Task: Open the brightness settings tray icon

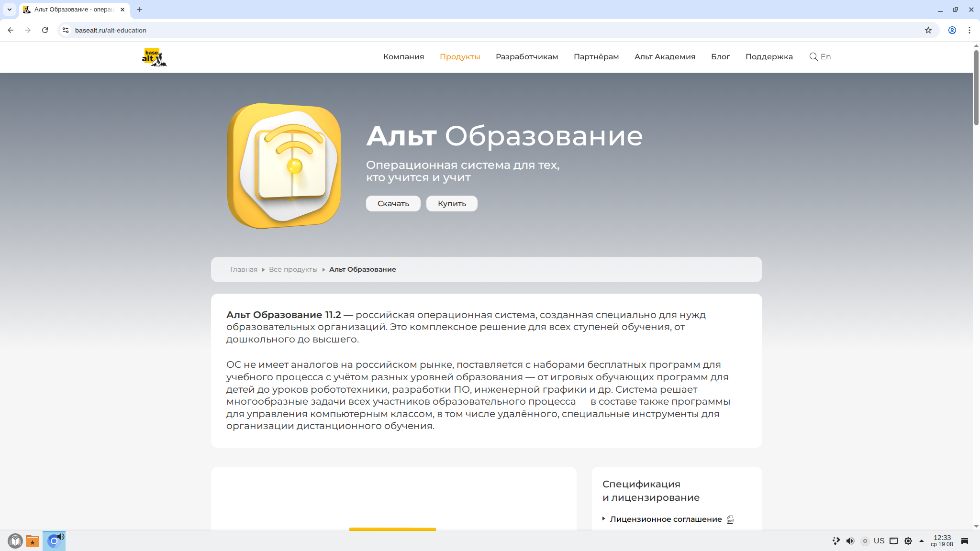Action: coord(908,541)
